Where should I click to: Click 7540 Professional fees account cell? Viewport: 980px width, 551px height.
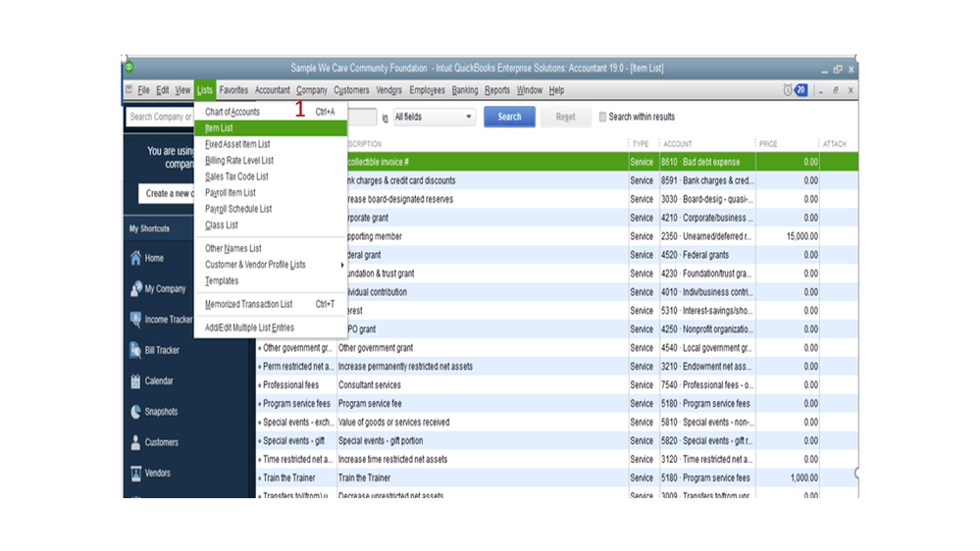point(707,385)
